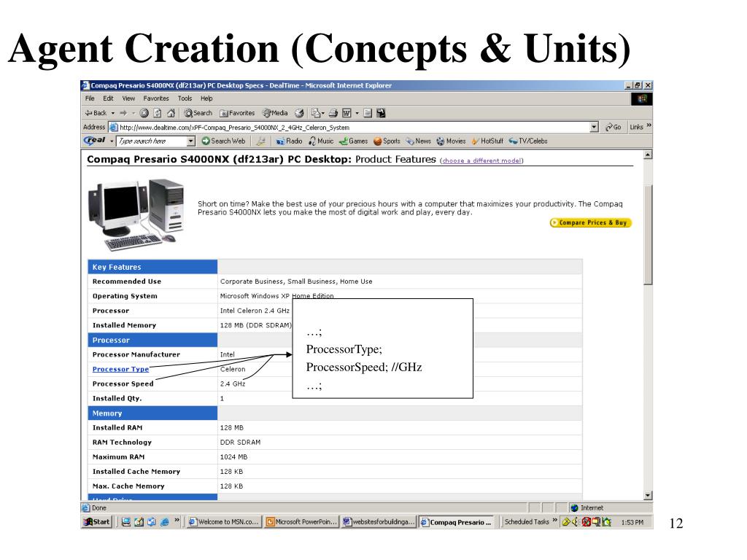Viewport: 747px width, 560px height.
Task: Open the Real search box dropdown
Action: (190, 141)
